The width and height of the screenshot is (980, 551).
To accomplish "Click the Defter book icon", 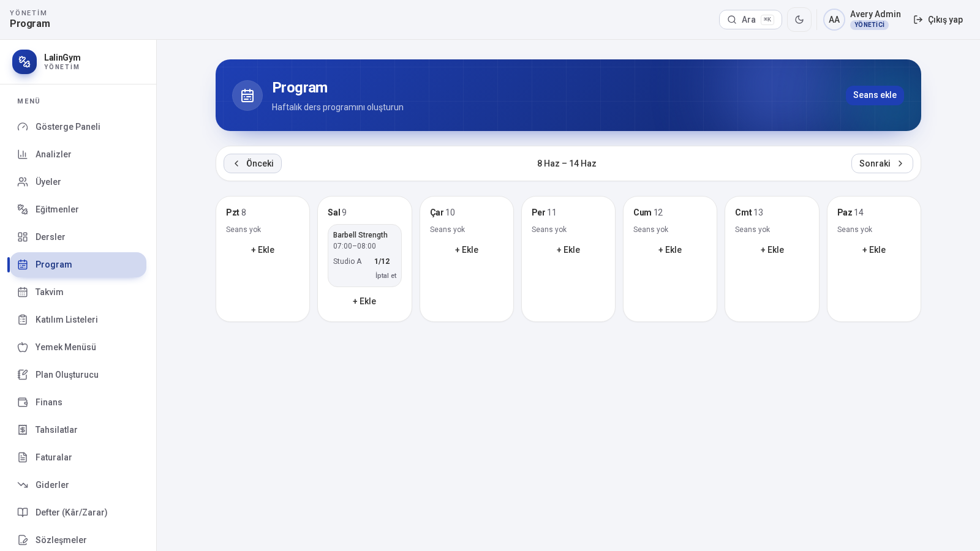I will tap(23, 512).
